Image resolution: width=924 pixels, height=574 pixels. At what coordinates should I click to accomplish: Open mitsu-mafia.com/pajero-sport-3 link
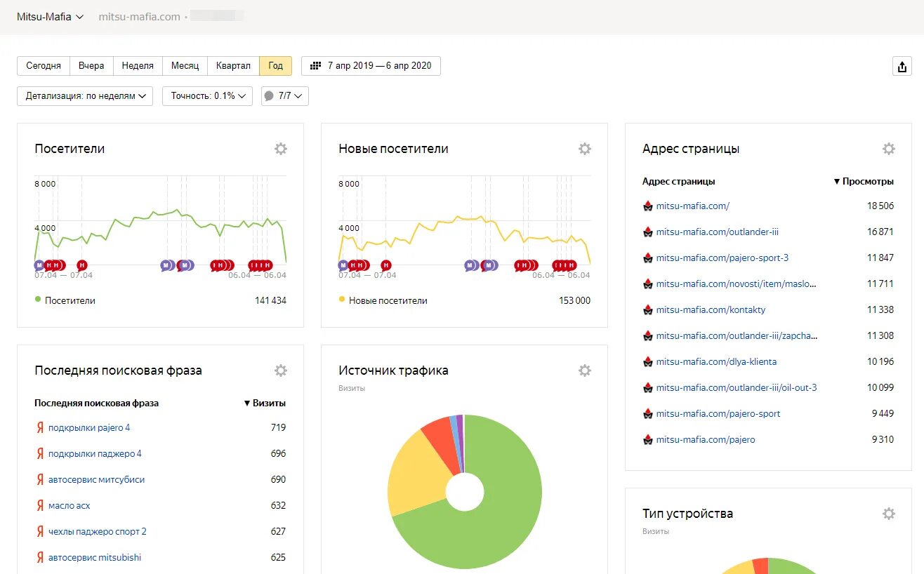[x=722, y=258]
